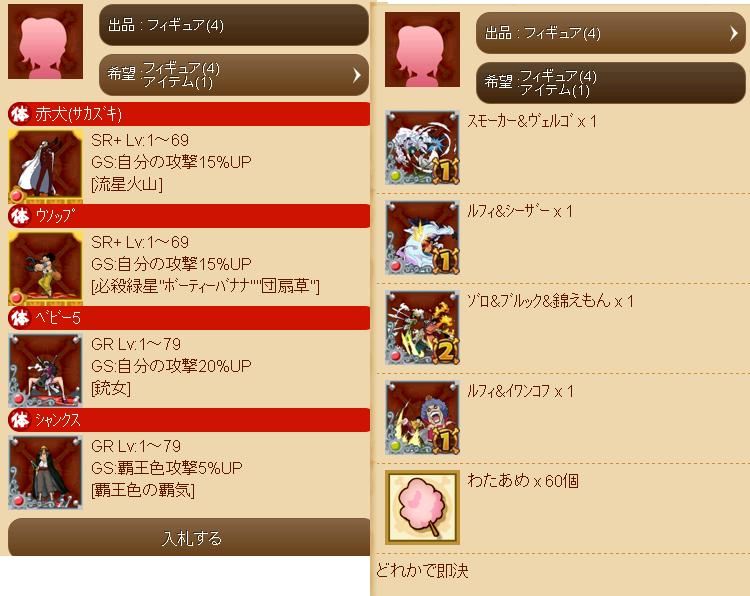This screenshot has height=596, width=750.
Task: Open the left 出品 : フィギュア(4) bar
Action: point(234,25)
